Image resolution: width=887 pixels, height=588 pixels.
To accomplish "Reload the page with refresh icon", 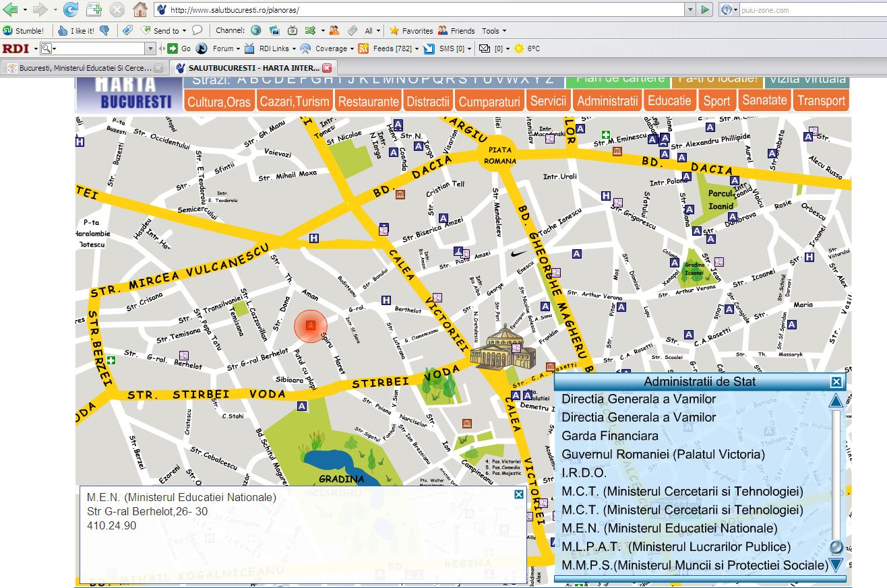I will (x=70, y=10).
